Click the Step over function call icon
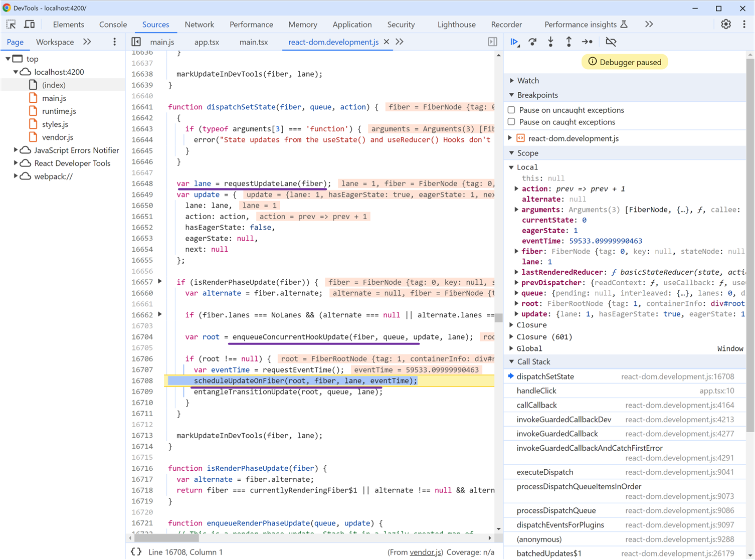The height and width of the screenshot is (560, 755). pyautogui.click(x=532, y=42)
